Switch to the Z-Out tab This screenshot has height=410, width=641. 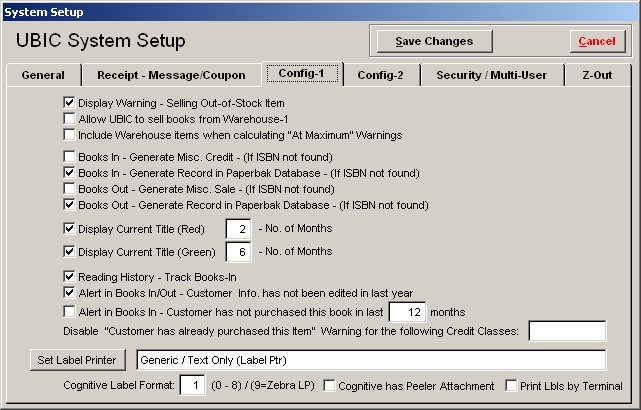(x=598, y=75)
